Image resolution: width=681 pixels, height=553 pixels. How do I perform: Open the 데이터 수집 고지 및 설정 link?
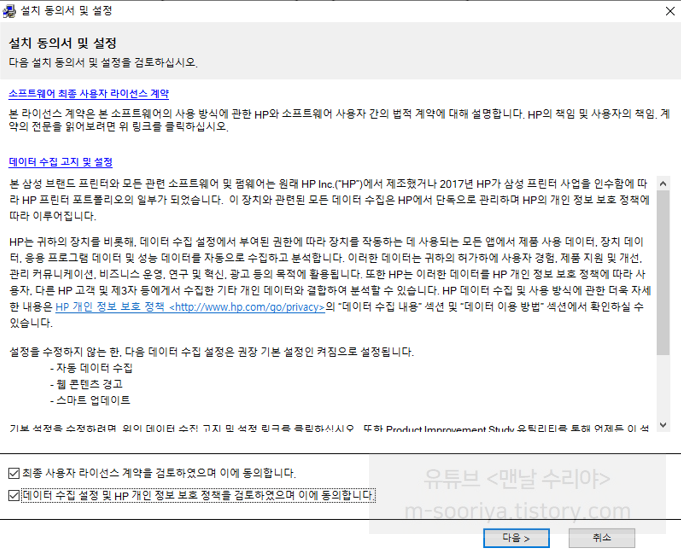click(60, 162)
